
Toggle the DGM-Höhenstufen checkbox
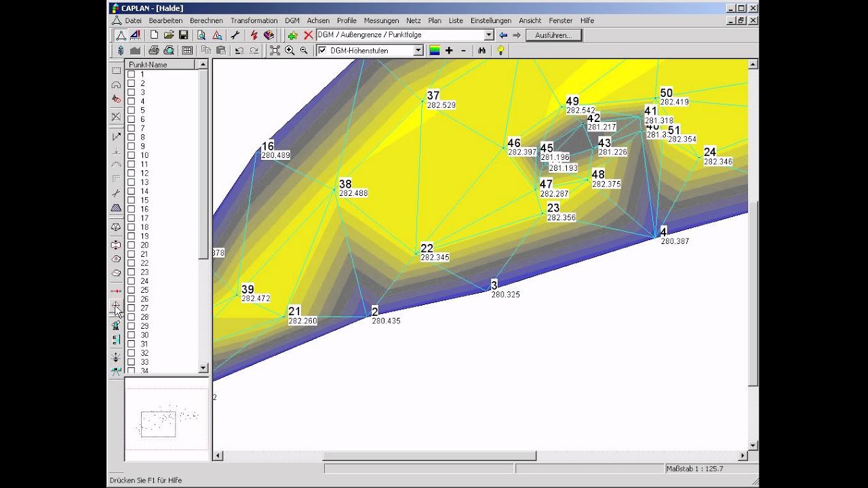click(322, 50)
